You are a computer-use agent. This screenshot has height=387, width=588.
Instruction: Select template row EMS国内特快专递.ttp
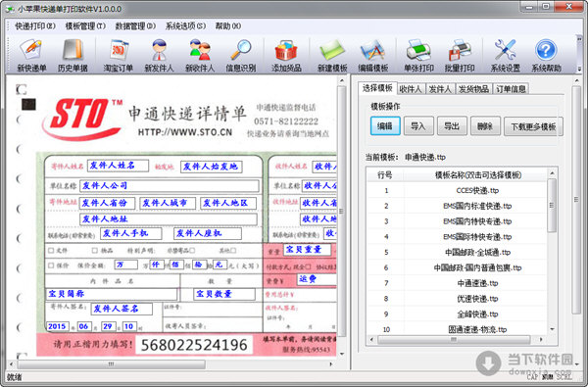pyautogui.click(x=457, y=221)
